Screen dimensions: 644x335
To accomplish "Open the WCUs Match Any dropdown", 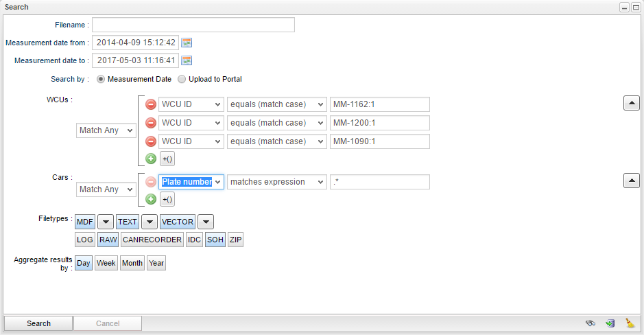I will pos(106,130).
